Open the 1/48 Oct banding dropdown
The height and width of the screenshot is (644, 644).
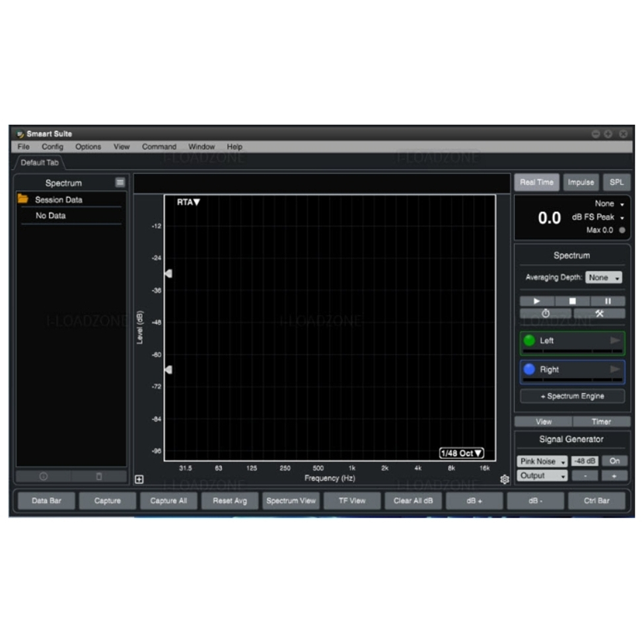tap(461, 453)
